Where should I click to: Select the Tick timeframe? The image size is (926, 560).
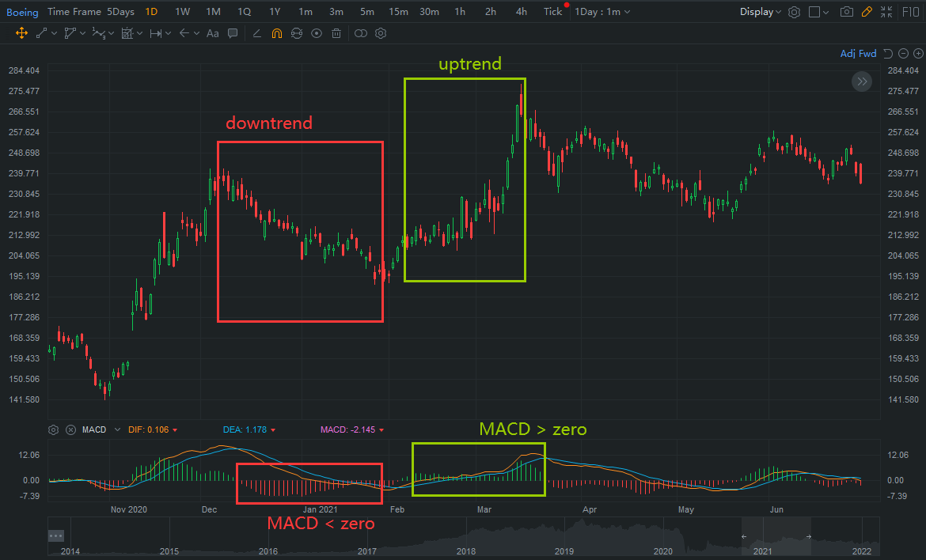pos(552,12)
